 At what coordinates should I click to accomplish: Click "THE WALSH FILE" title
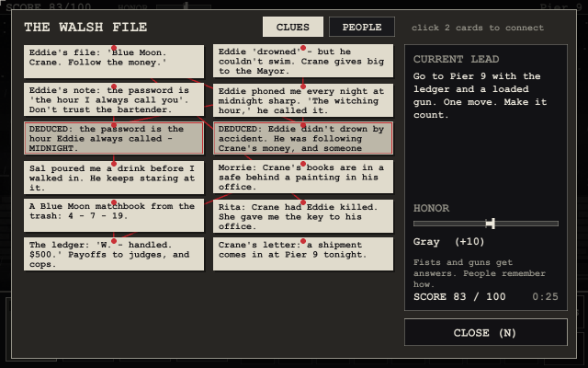[x=85, y=27]
